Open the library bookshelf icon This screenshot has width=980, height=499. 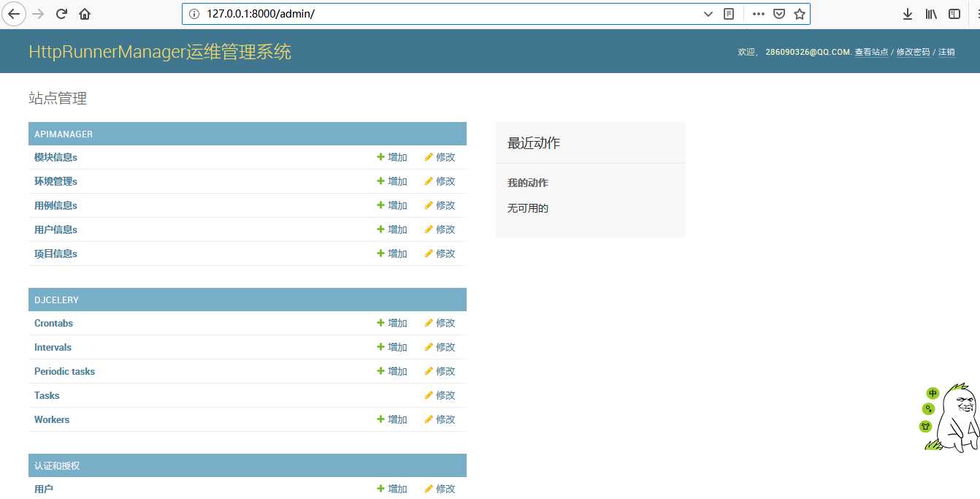pos(931,14)
